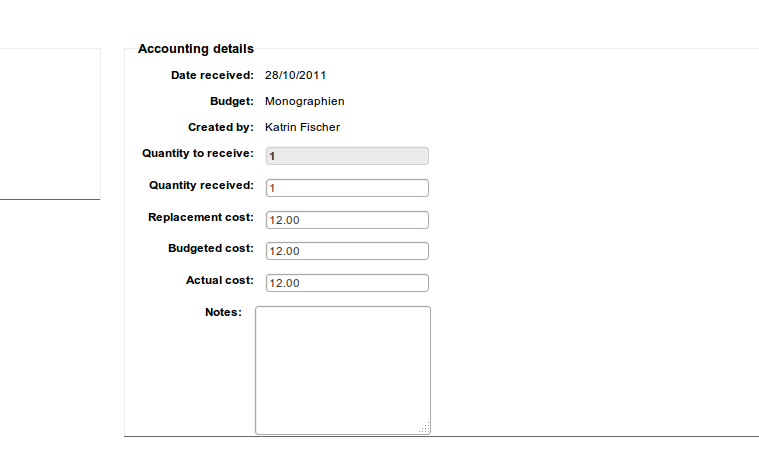
Task: Click the "Replacement cost:" label
Action: click(201, 217)
